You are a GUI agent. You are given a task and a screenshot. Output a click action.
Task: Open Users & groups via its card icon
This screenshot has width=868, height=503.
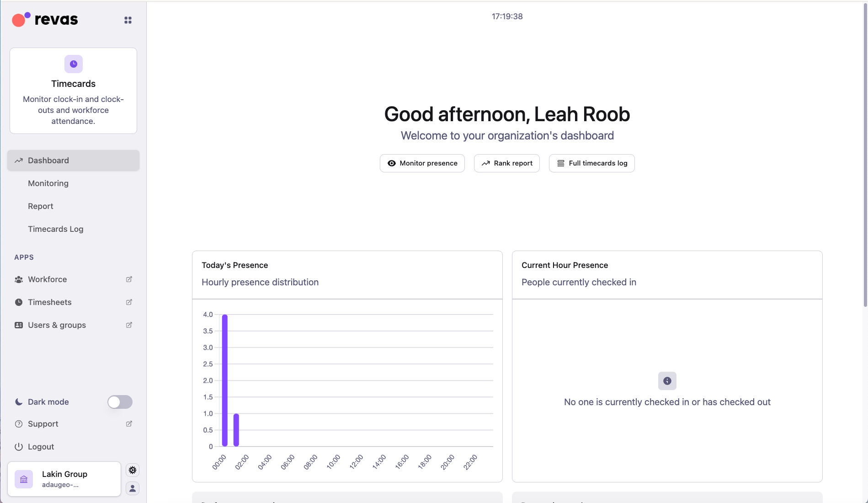click(x=18, y=325)
